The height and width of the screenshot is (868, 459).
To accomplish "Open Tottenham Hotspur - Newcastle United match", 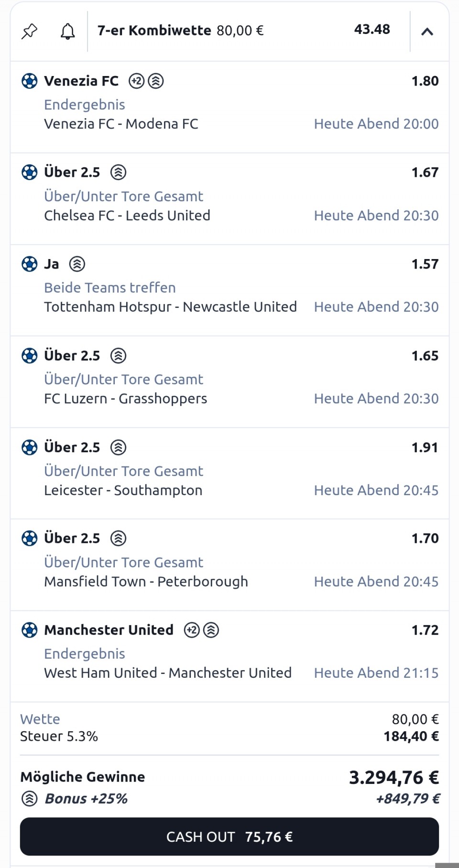I will [170, 307].
